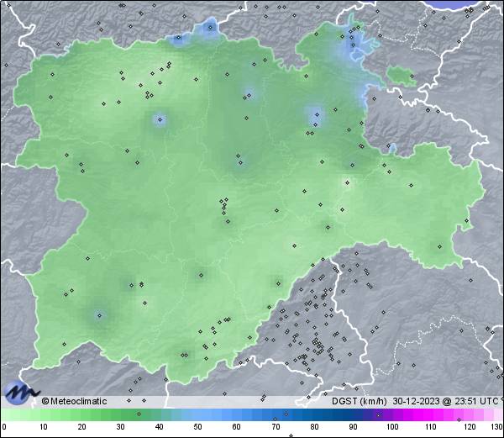Viewport: 504px width, 438px height.
Task: Click the scale label 60
Action: tap(237, 427)
